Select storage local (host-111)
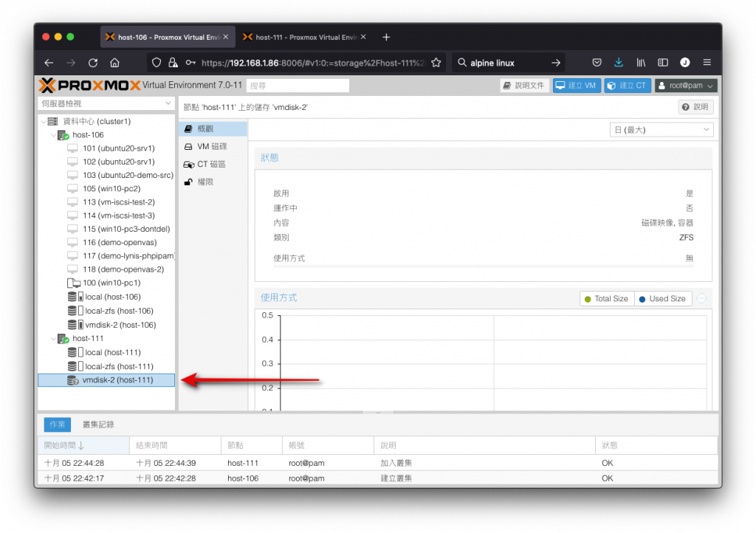Viewport: 756px width, 533px height. (113, 353)
